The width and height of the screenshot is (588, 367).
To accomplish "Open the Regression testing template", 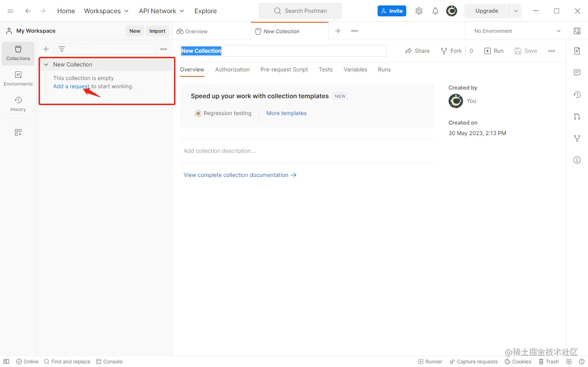I will (x=223, y=113).
